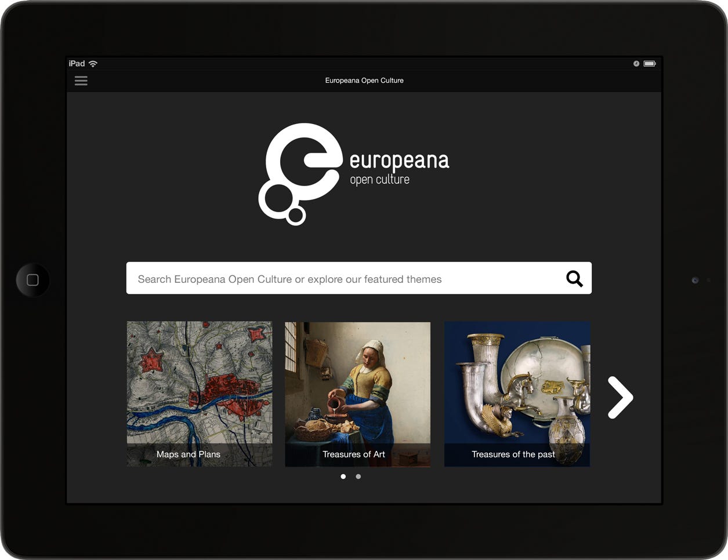Click the iPad home button
This screenshot has height=560, width=728.
pos(33,280)
